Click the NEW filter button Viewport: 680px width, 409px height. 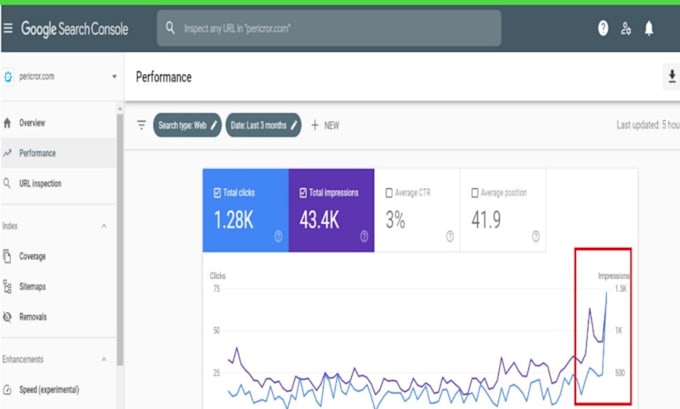tap(325, 125)
